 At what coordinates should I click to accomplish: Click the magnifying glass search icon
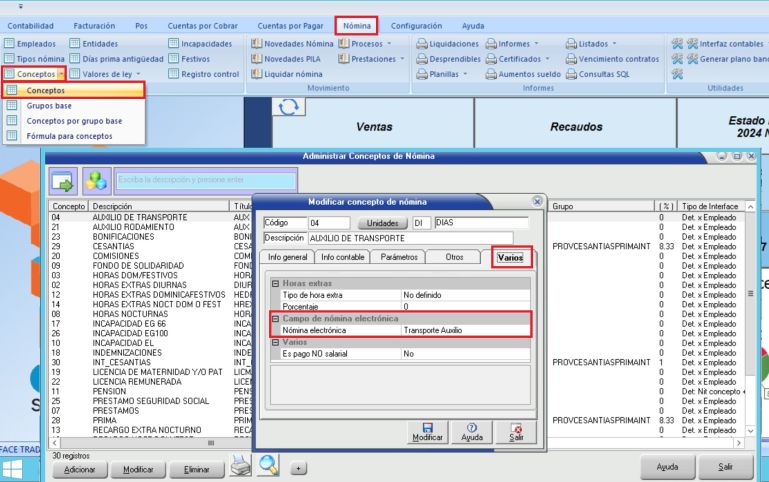268,465
